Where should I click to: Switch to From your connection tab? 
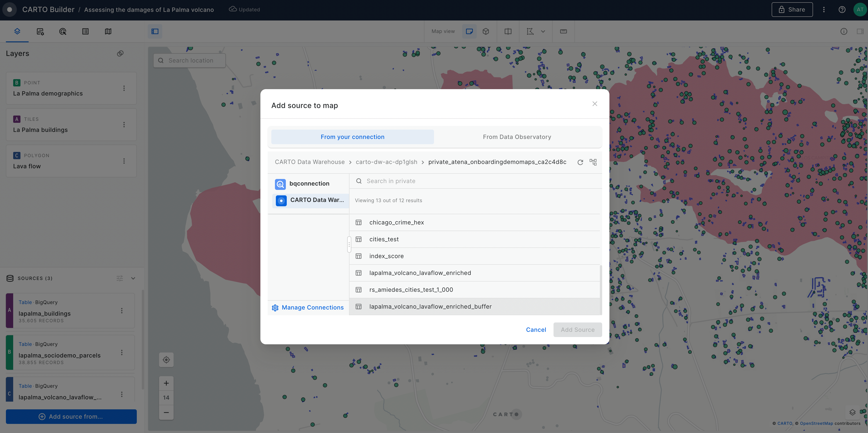click(x=352, y=137)
